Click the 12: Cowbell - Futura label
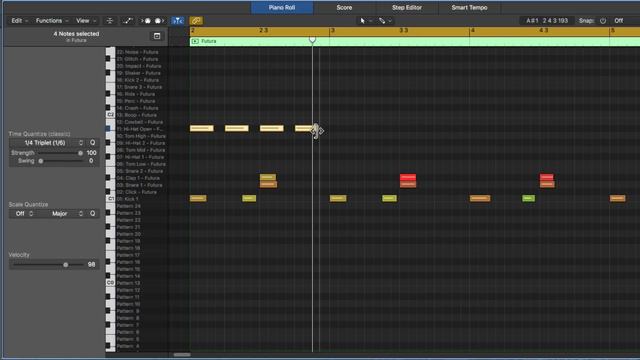 pos(140,122)
